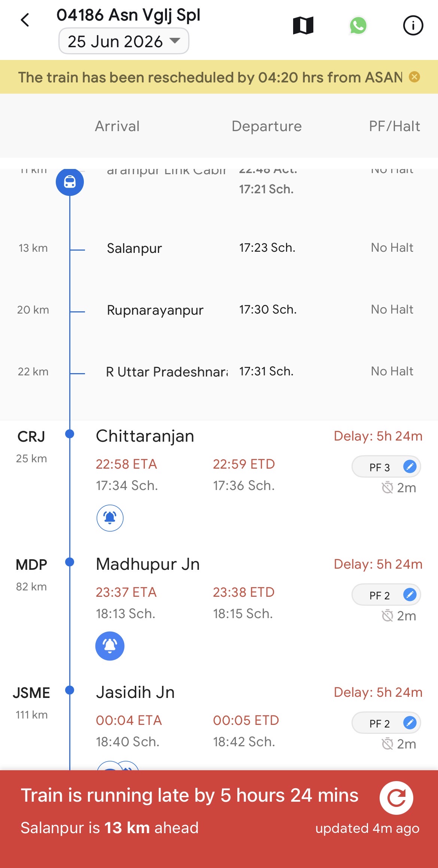Open Madhupur Jn station details

(x=148, y=564)
